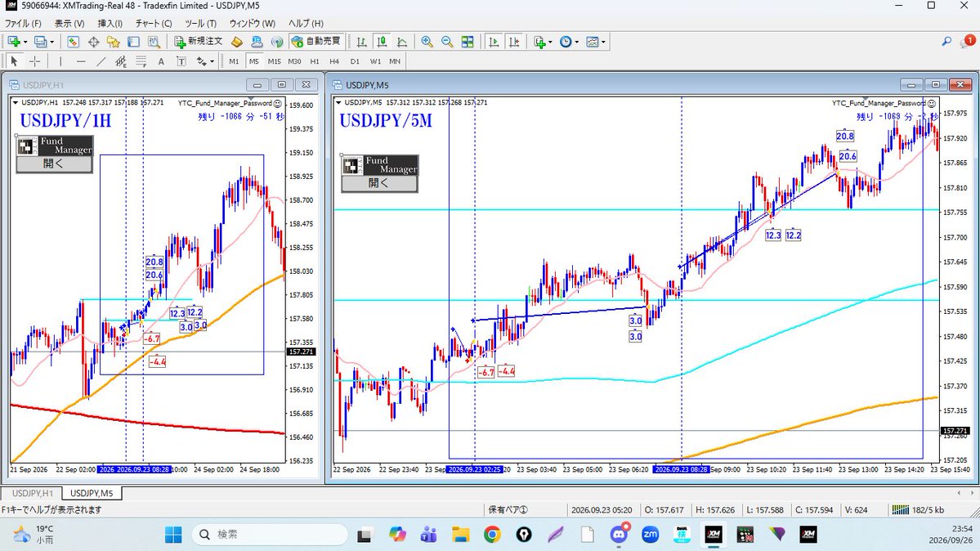This screenshot has width=980, height=551.
Task: Click the 新規注文 new order button
Action: [198, 42]
